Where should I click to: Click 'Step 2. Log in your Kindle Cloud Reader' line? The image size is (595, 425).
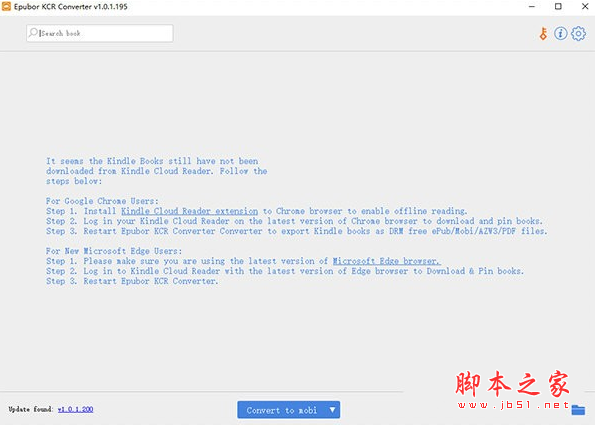294,221
